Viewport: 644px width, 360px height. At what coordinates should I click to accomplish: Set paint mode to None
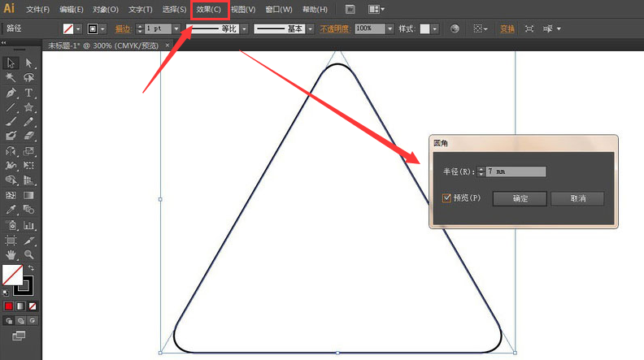coord(33,306)
